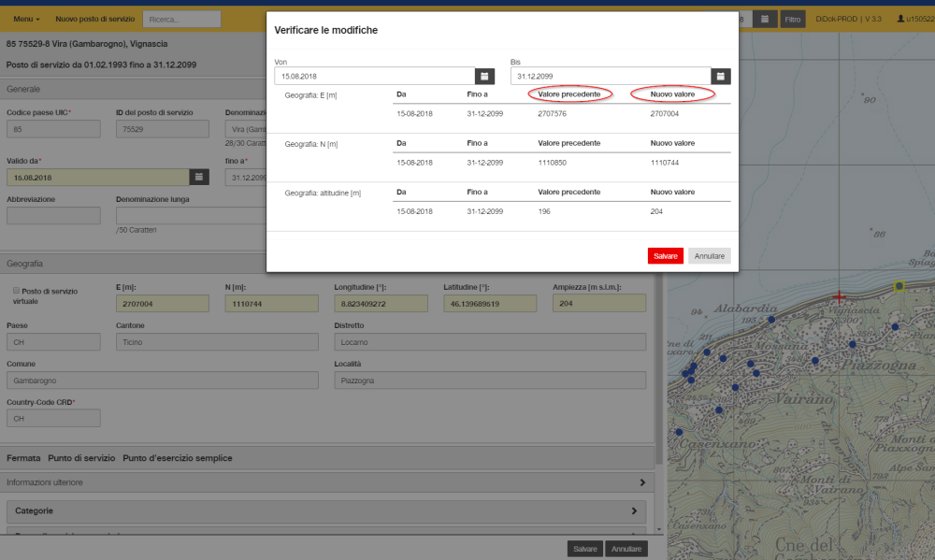Click the Bis date field in the dialog
This screenshot has width=935, height=560.
click(x=611, y=77)
